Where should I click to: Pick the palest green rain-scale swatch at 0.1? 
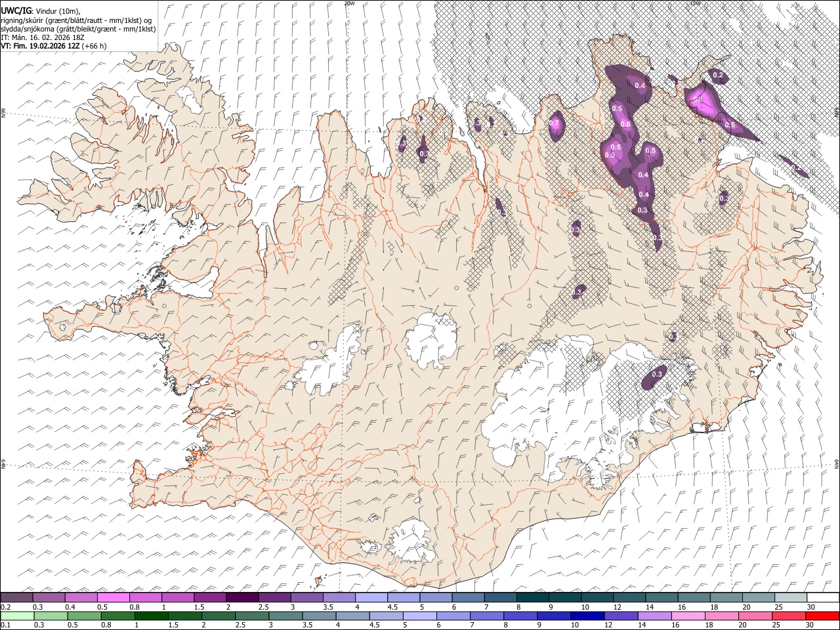[x=16, y=616]
